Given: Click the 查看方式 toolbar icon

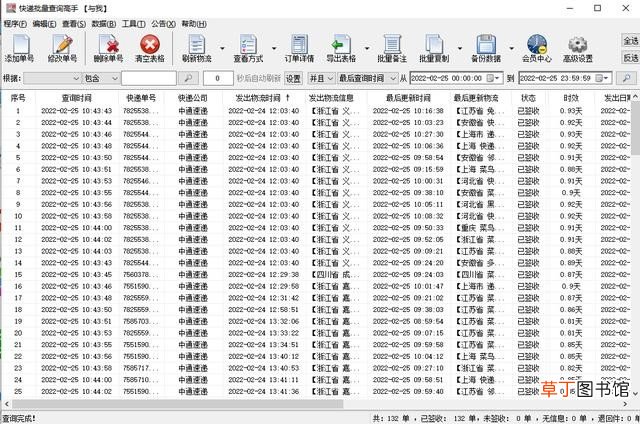Looking at the screenshot, I should (248, 48).
